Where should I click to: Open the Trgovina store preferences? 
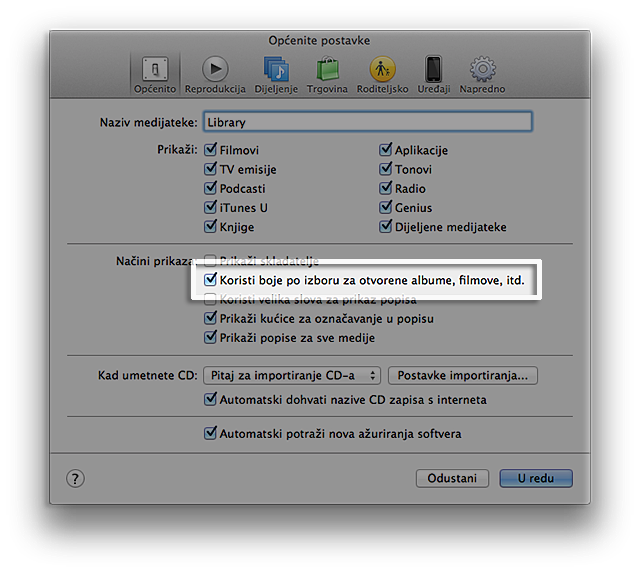tap(328, 73)
